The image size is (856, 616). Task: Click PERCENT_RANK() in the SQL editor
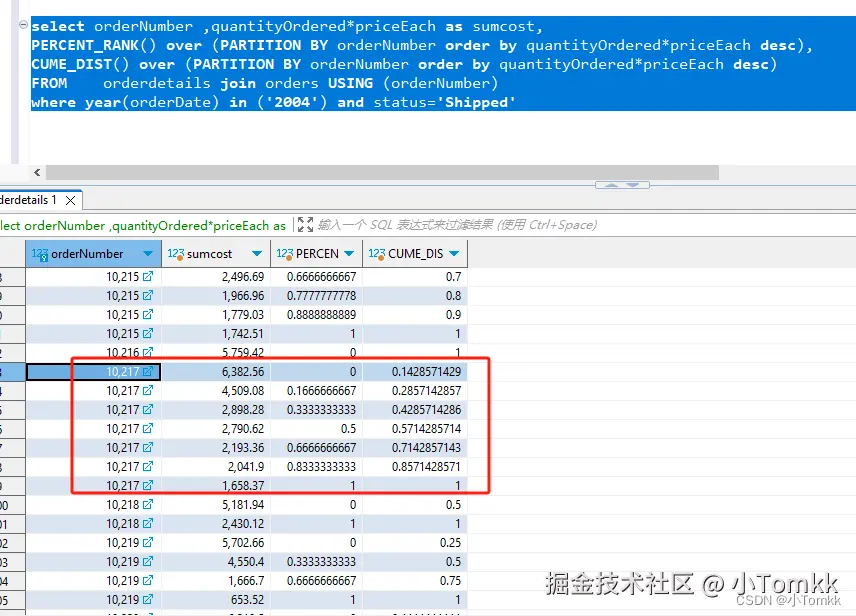pyautogui.click(x=93, y=45)
